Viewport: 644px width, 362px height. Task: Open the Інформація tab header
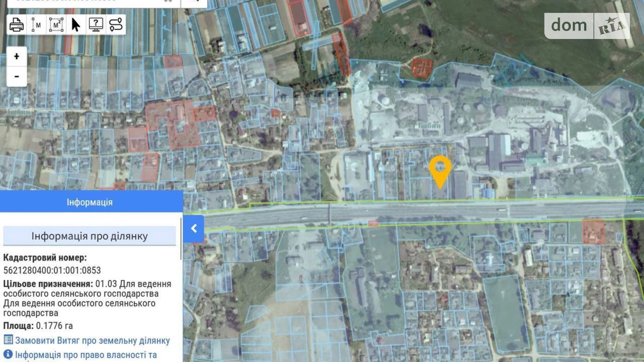point(90,202)
